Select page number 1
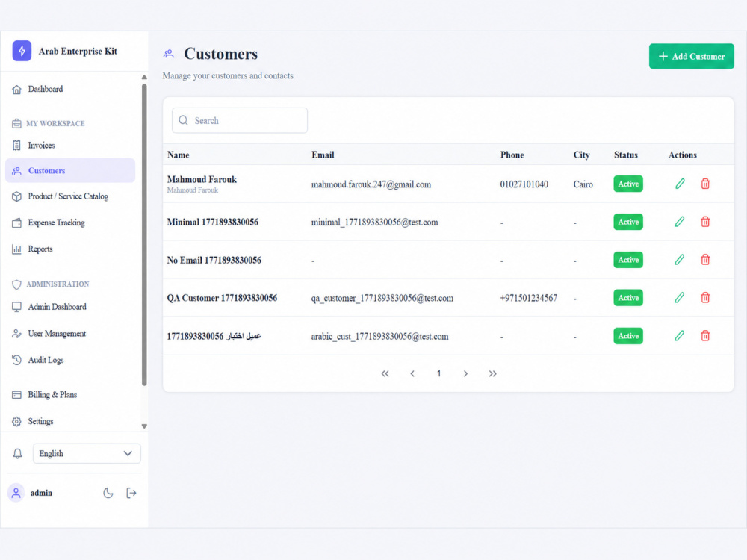 click(438, 374)
